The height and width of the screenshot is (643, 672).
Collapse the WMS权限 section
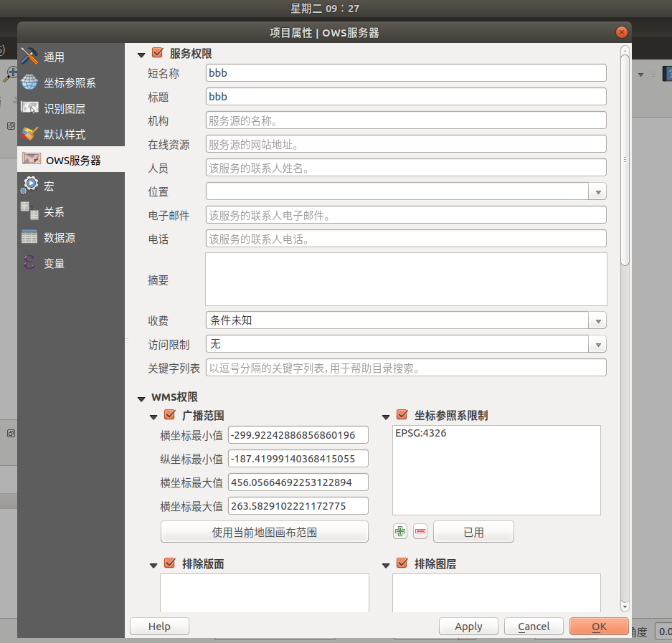click(x=141, y=399)
